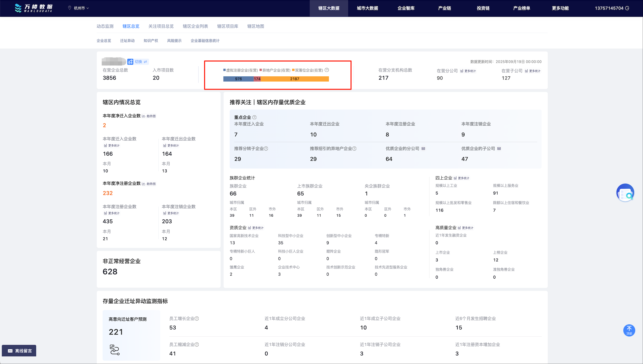Image resolution: width=643 pixels, height=364 pixels.
Task: Toggle the 异地户企业(在营) legend item
Action: [275, 70]
